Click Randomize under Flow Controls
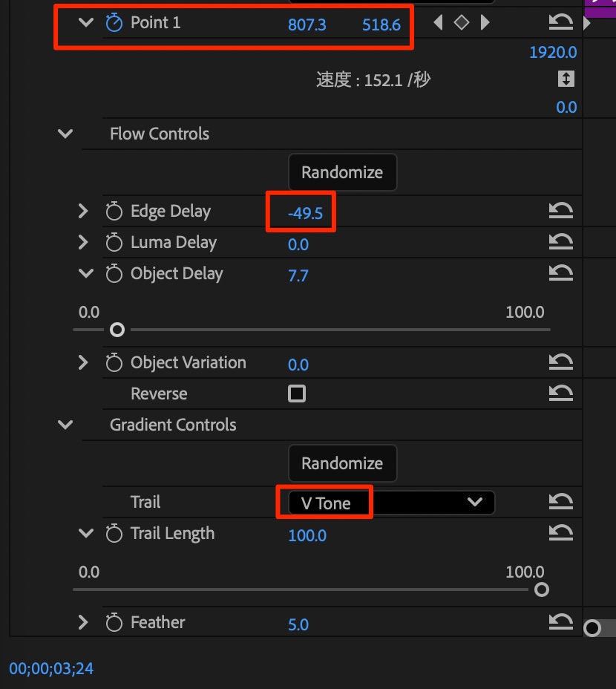The height and width of the screenshot is (689, 616). tap(342, 172)
